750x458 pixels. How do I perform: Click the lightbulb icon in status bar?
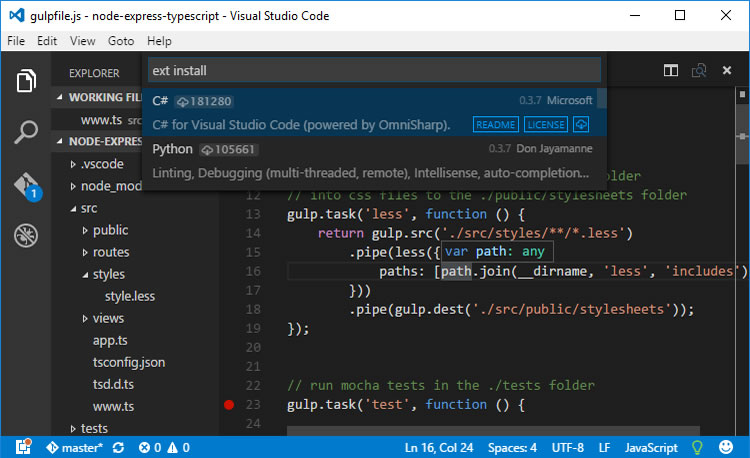coord(697,447)
